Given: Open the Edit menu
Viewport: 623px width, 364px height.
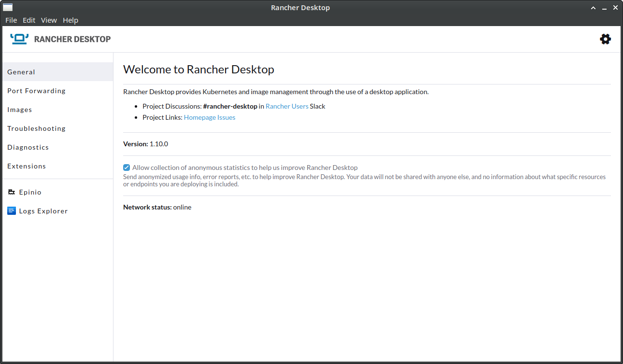Looking at the screenshot, I should point(29,20).
